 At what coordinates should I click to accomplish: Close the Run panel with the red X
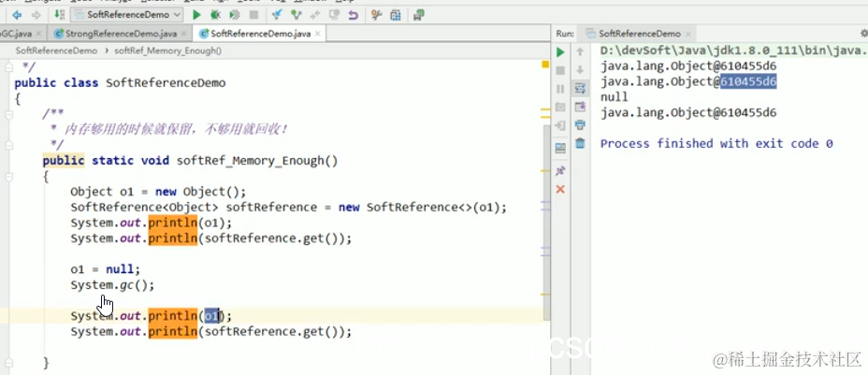[x=560, y=189]
